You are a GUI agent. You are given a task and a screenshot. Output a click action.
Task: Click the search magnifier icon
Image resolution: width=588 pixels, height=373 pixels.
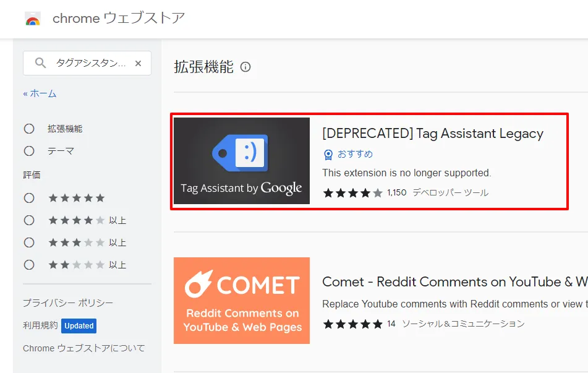pyautogui.click(x=40, y=63)
